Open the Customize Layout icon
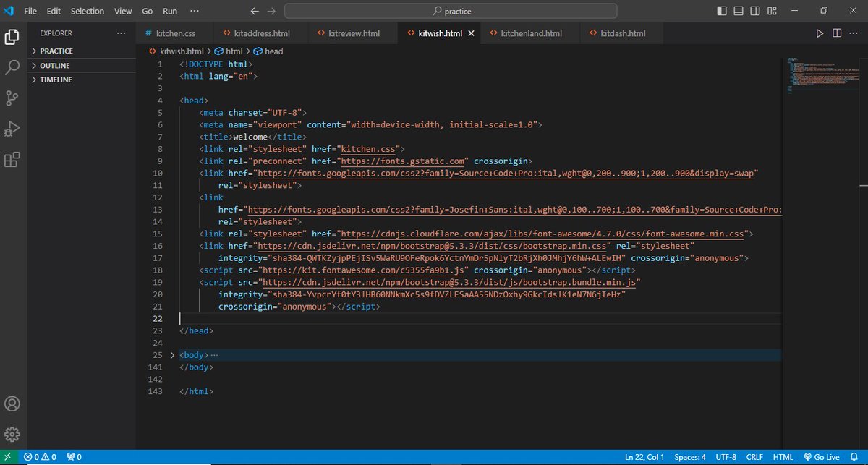The height and width of the screenshot is (465, 868). 772,11
